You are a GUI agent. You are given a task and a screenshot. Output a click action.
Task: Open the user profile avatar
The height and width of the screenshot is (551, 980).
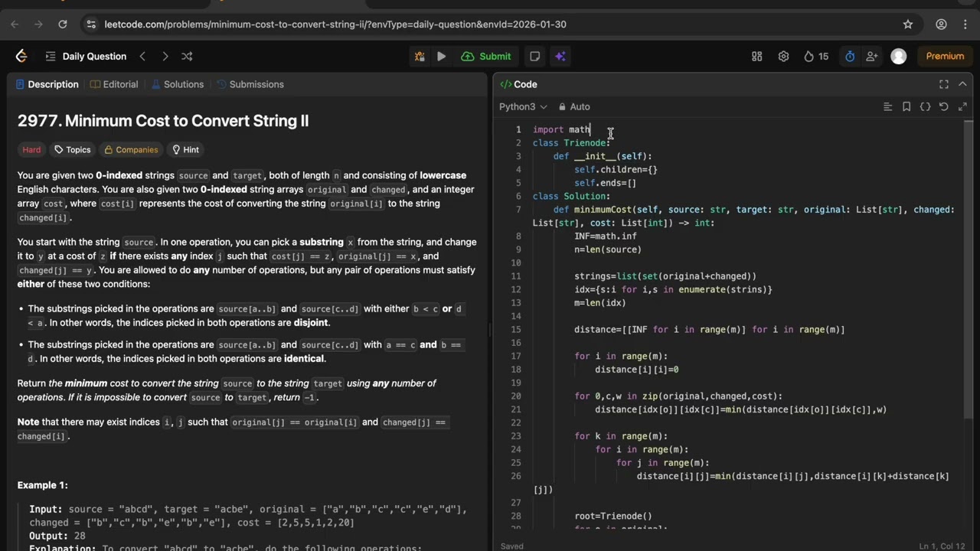[x=899, y=56]
